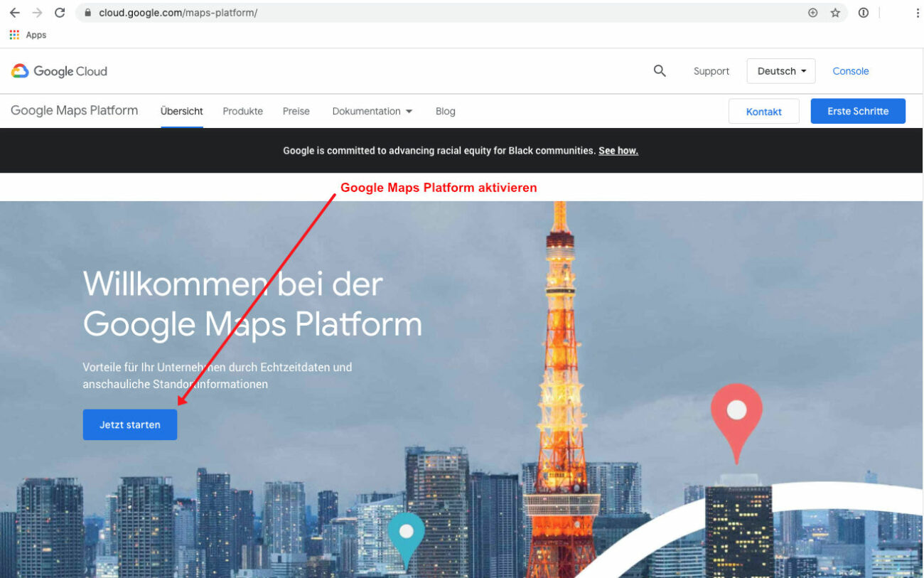This screenshot has height=578, width=924.
Task: Select the Übersicht tab
Action: pyautogui.click(x=182, y=112)
